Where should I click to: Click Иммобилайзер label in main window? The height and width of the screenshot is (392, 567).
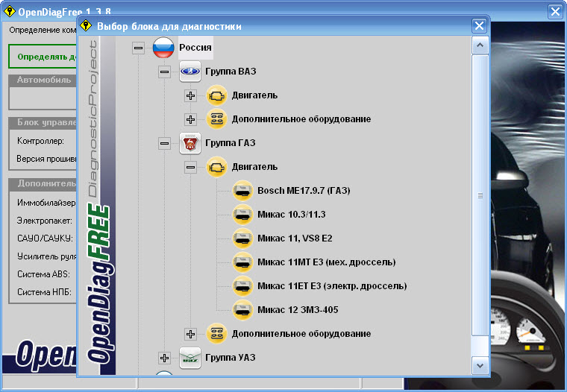46,203
